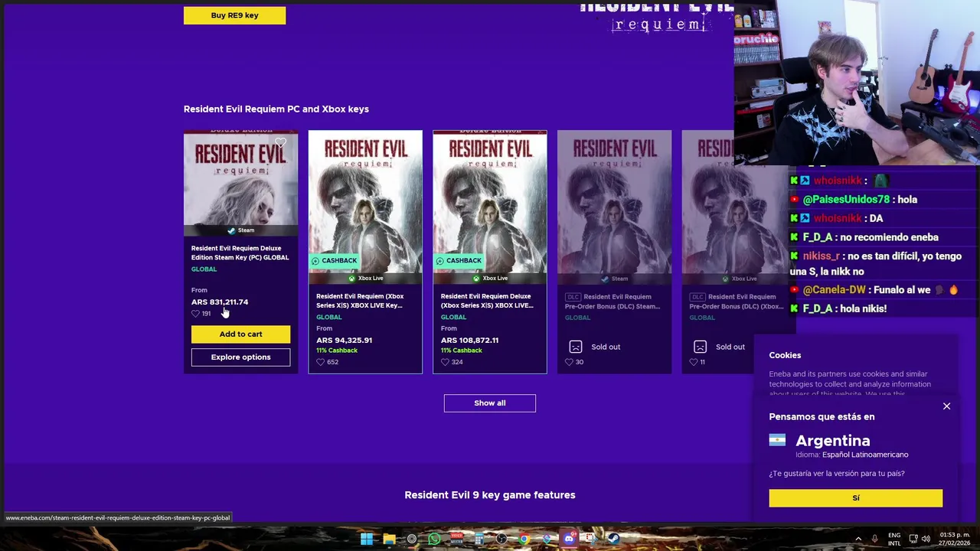Screen dimensions: 980x551
Task: Open Steam from the taskbar
Action: coord(613,539)
